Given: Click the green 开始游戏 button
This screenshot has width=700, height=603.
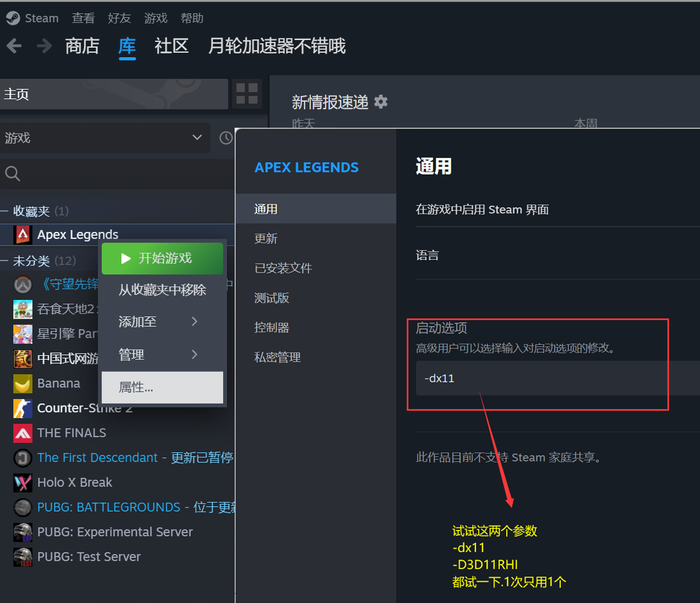Looking at the screenshot, I should 163,258.
